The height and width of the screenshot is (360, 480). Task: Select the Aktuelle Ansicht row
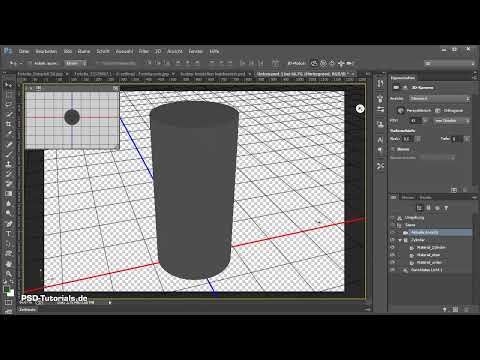432,232
